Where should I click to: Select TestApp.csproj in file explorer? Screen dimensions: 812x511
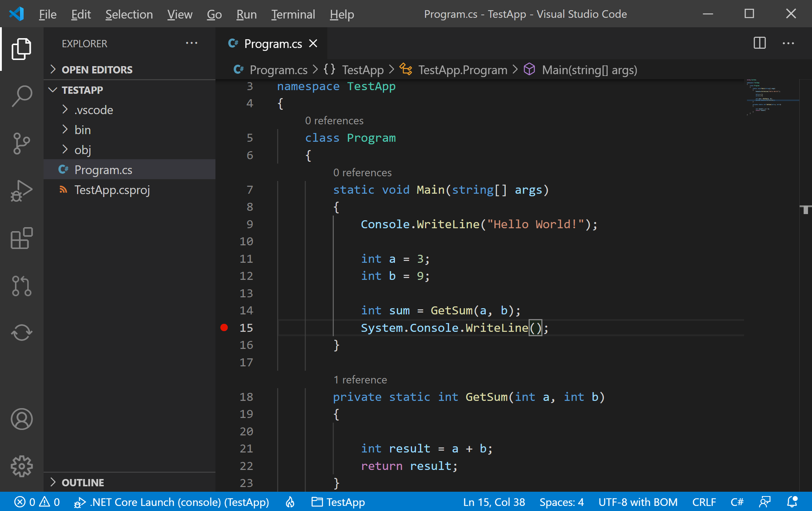(x=113, y=189)
